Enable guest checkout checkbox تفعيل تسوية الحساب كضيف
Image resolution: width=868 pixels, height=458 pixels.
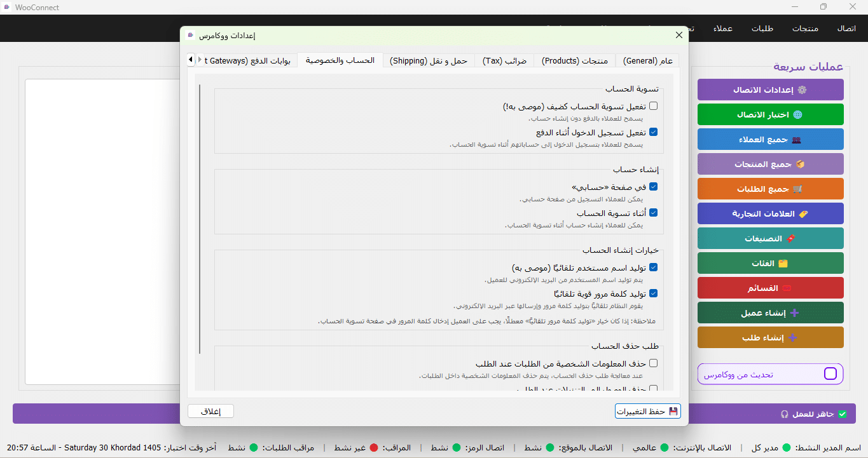[653, 106]
